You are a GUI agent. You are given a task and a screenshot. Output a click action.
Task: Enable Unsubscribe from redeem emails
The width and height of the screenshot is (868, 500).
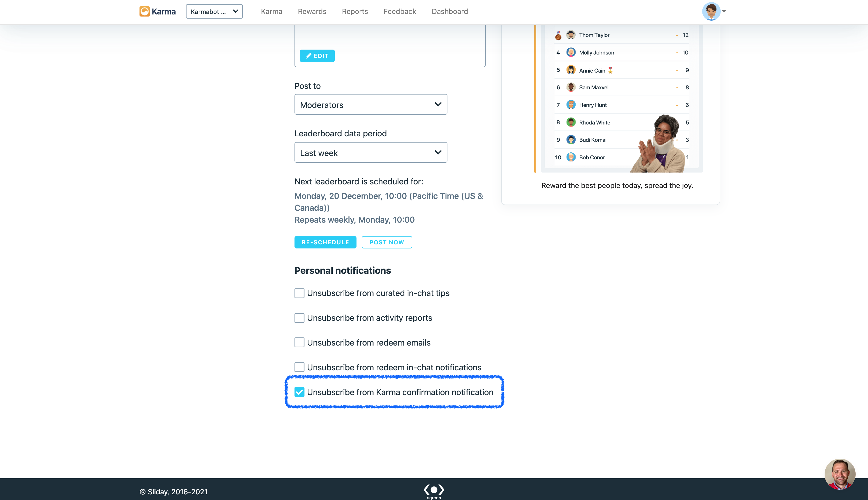pos(299,342)
